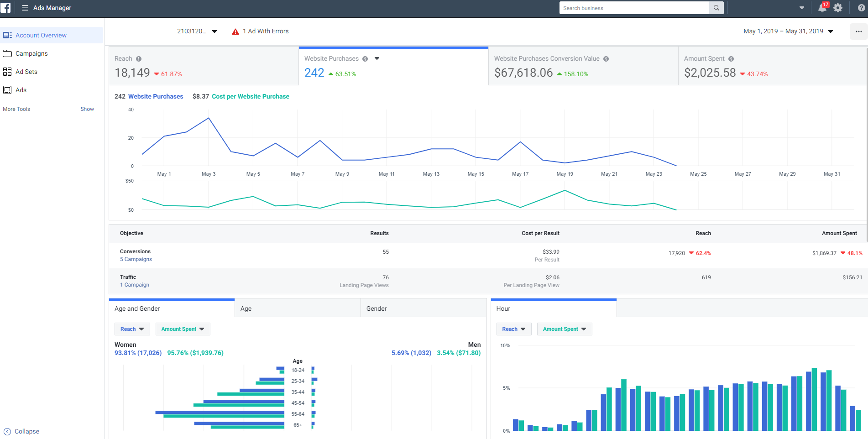This screenshot has width=868, height=439.
Task: Click the Amount Spent info icon
Action: coord(731,59)
